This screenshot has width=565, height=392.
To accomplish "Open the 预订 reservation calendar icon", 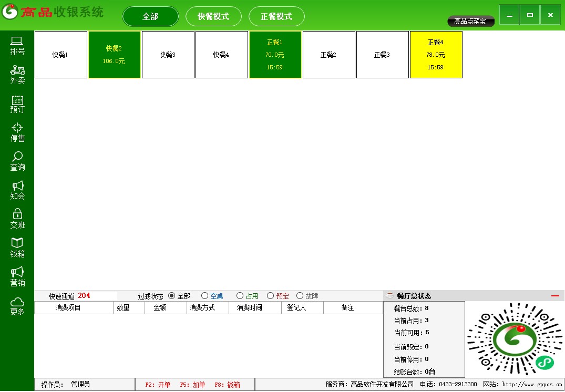I will (x=17, y=99).
